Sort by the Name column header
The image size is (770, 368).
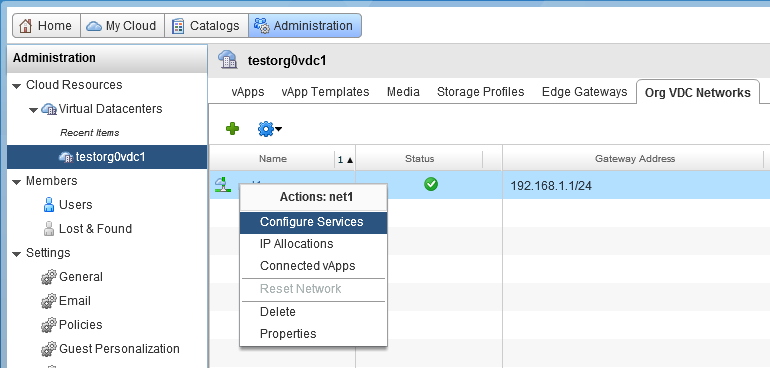(x=273, y=159)
